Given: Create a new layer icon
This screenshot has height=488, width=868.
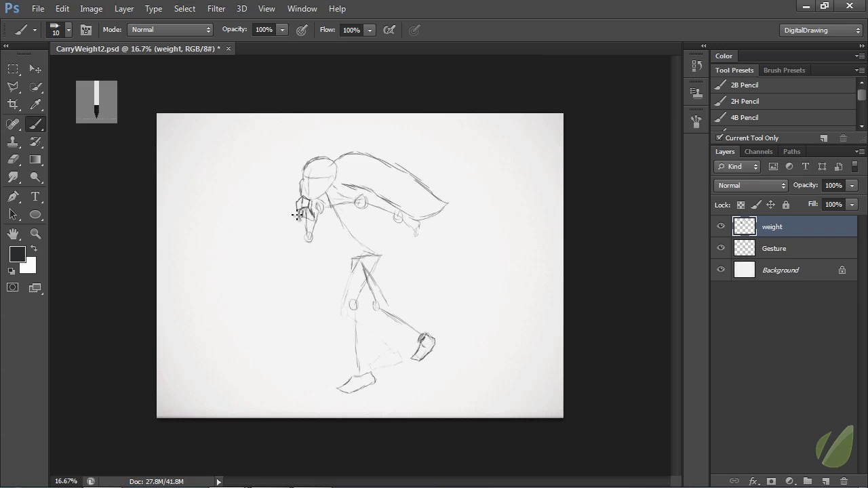Looking at the screenshot, I should (x=825, y=481).
